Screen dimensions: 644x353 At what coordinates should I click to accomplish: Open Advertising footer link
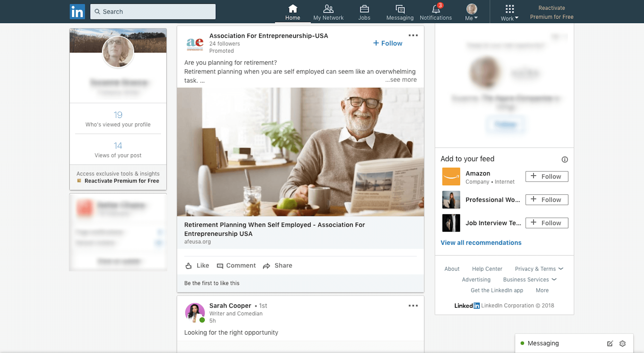(476, 279)
